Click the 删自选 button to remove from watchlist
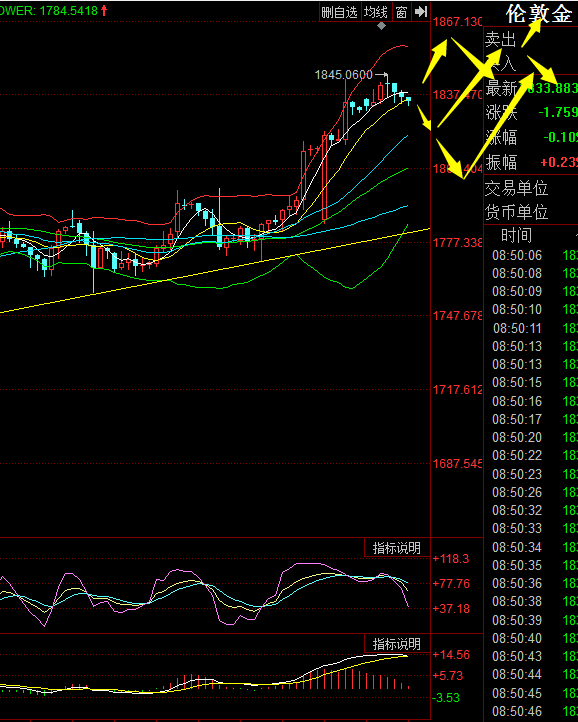 point(339,12)
